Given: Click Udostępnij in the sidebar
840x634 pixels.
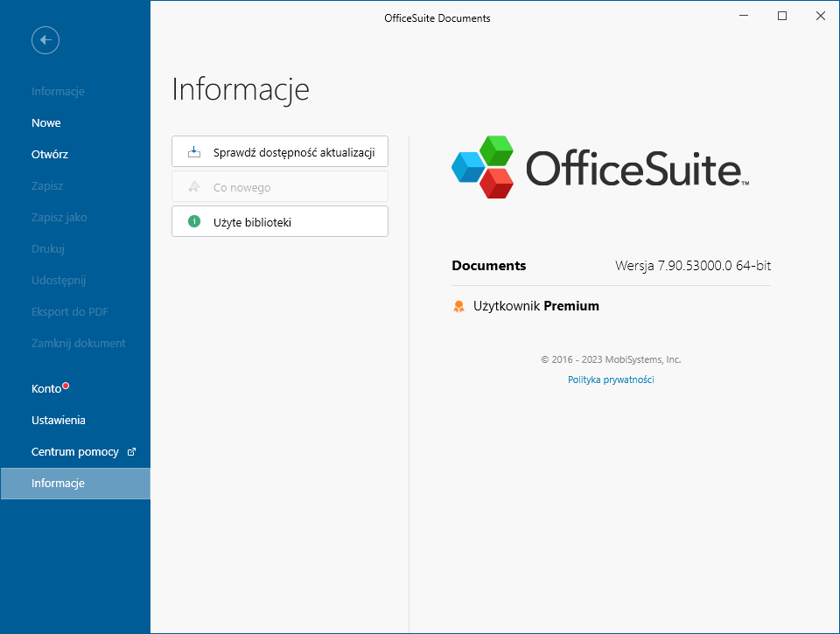Looking at the screenshot, I should pyautogui.click(x=59, y=281).
